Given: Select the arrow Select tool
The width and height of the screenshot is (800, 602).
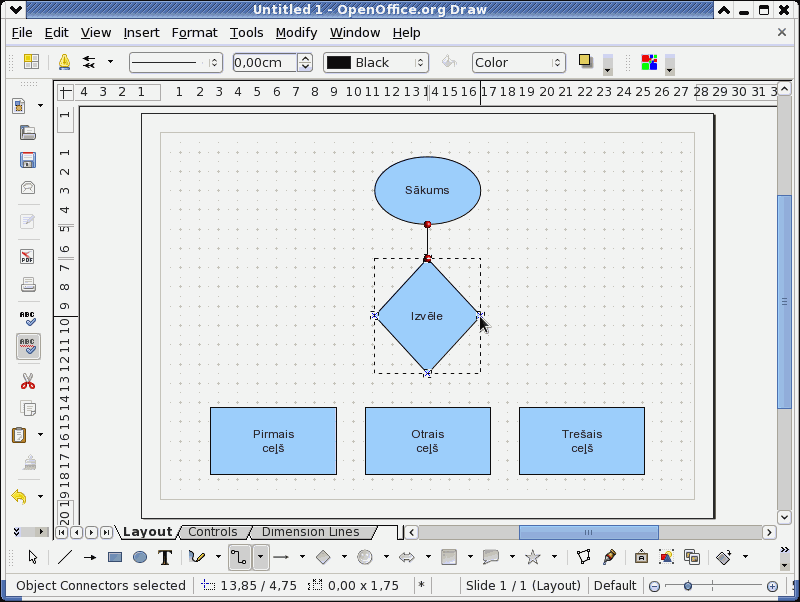Looking at the screenshot, I should tap(33, 557).
